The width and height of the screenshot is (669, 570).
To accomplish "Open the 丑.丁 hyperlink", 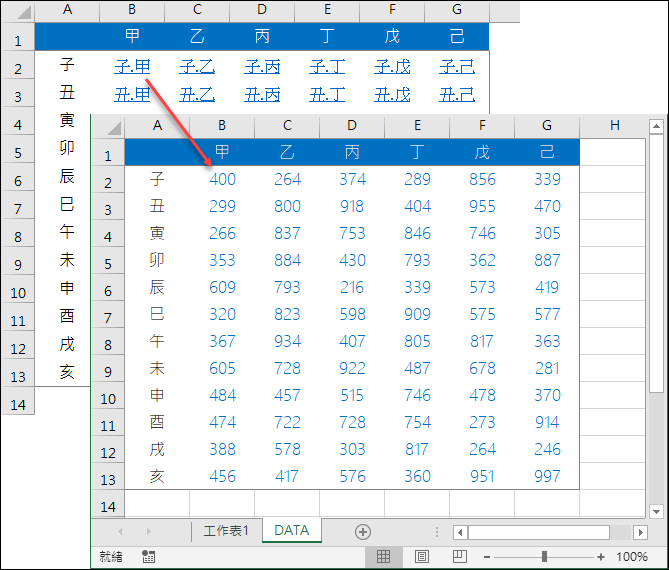I will click(x=327, y=94).
